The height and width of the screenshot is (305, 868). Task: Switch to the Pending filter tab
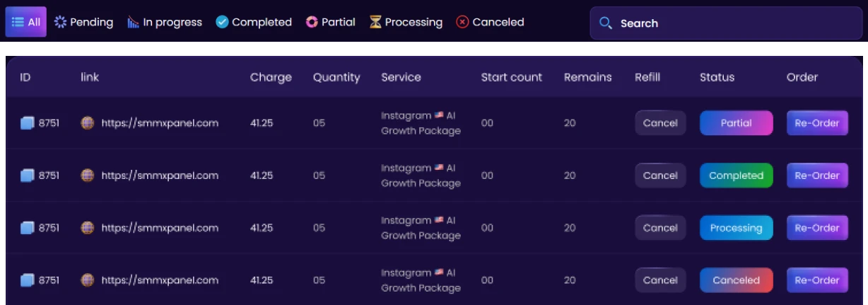tap(84, 22)
